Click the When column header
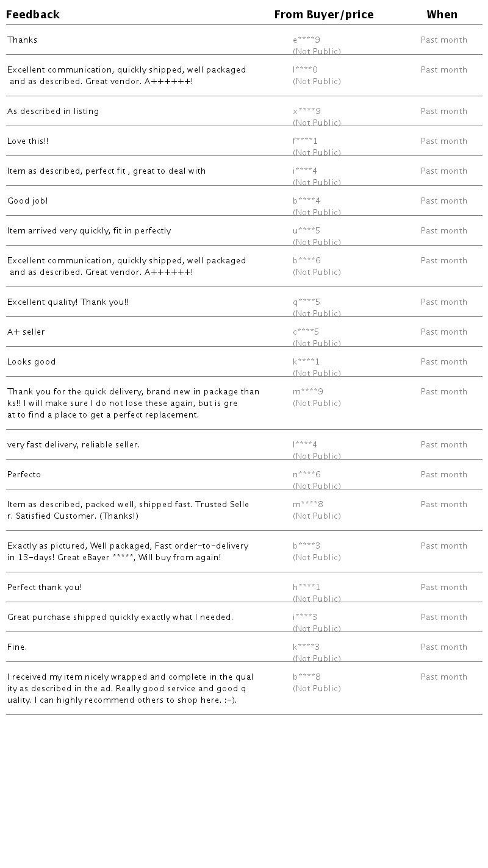The height and width of the screenshot is (868, 488). coord(442,15)
